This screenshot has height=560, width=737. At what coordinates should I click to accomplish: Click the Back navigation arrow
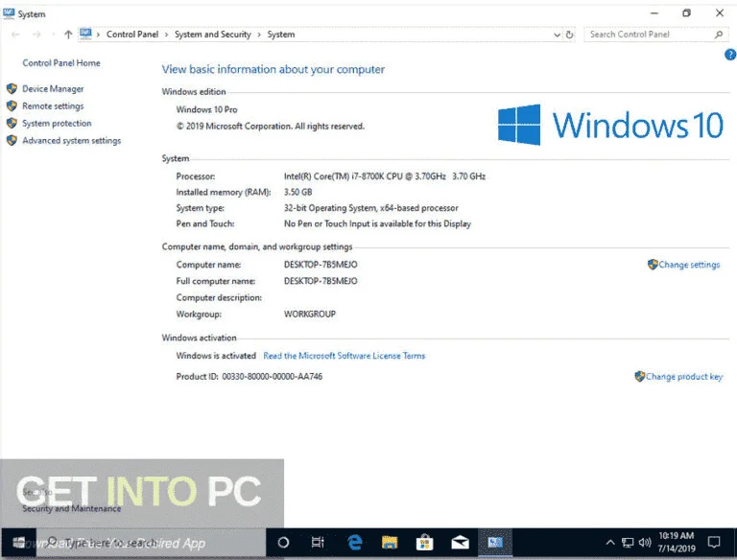15,35
